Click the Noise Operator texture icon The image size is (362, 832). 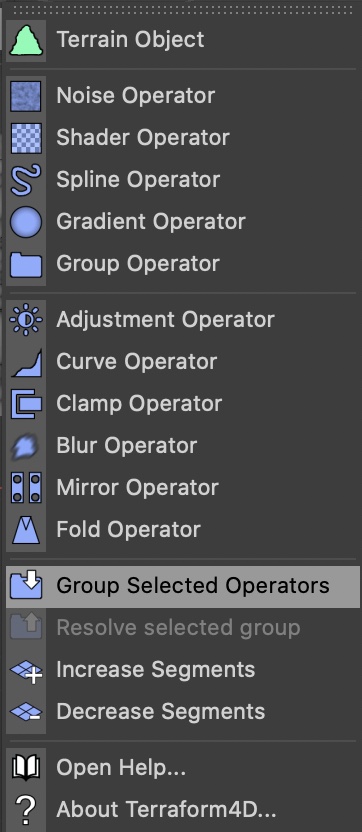[x=25, y=96]
